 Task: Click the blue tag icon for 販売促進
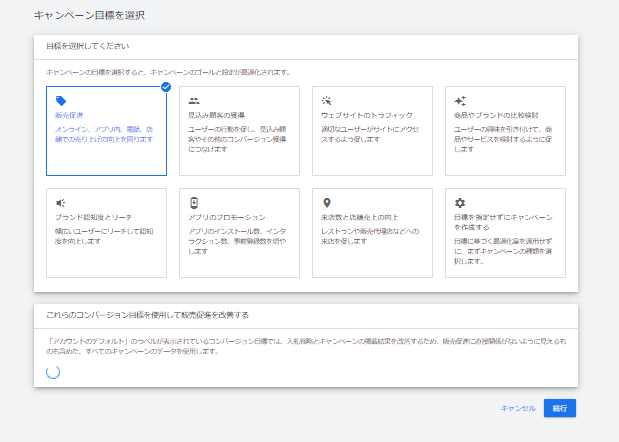click(x=61, y=101)
